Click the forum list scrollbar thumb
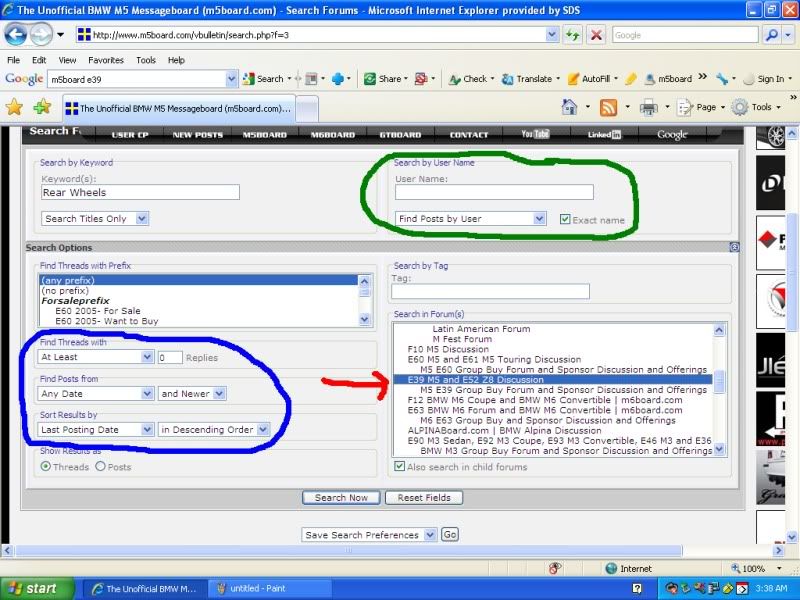This screenshot has height=600, width=800. [x=719, y=382]
